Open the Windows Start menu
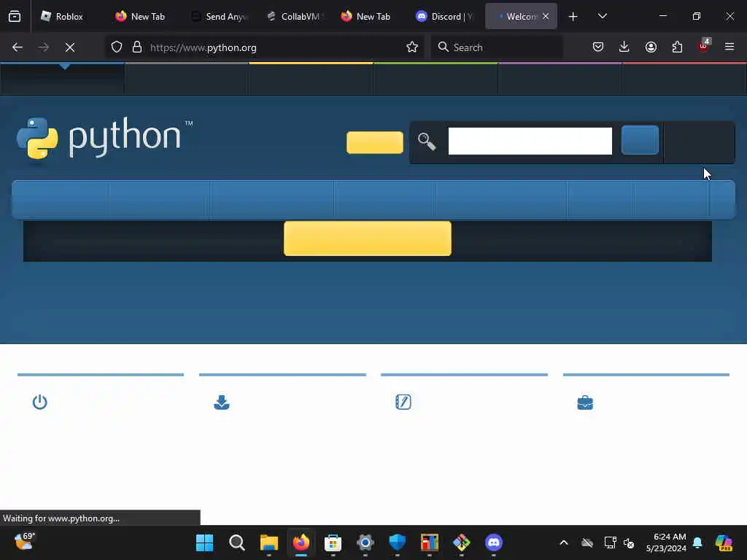The height and width of the screenshot is (560, 747). tap(205, 542)
